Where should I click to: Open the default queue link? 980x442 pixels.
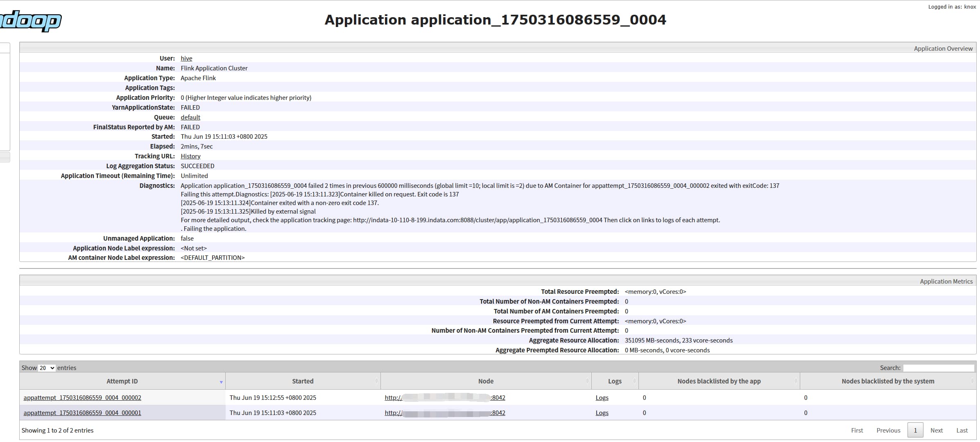[x=190, y=117]
